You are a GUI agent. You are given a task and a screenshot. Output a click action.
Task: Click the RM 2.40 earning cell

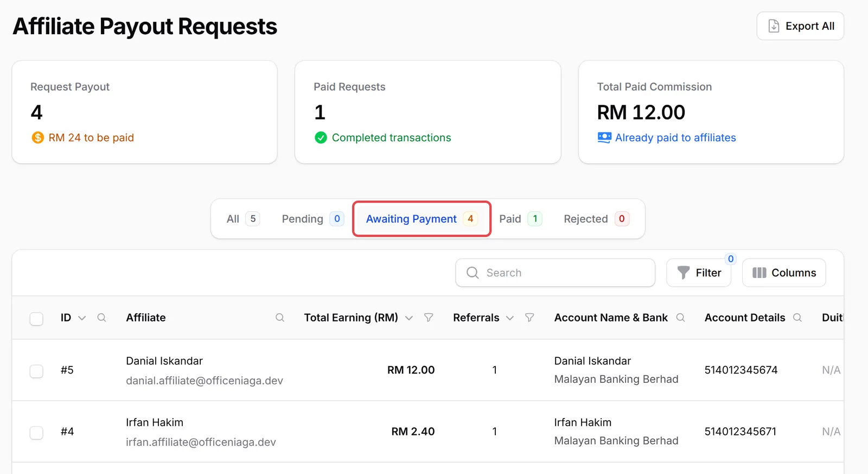click(x=413, y=432)
